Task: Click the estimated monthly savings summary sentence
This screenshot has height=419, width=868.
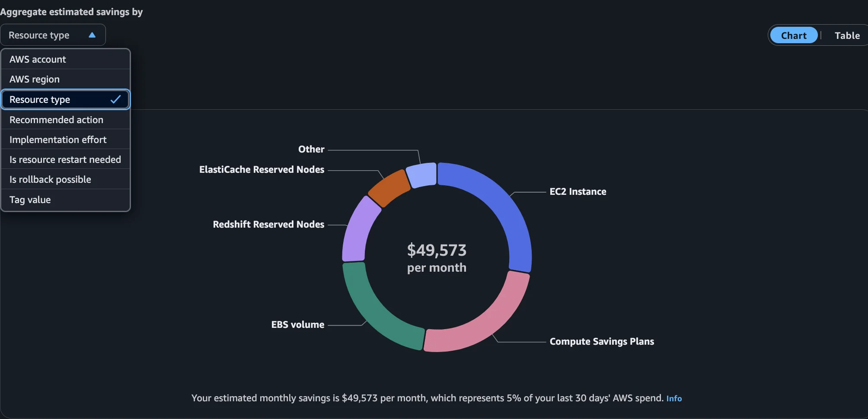Action: tap(427, 398)
